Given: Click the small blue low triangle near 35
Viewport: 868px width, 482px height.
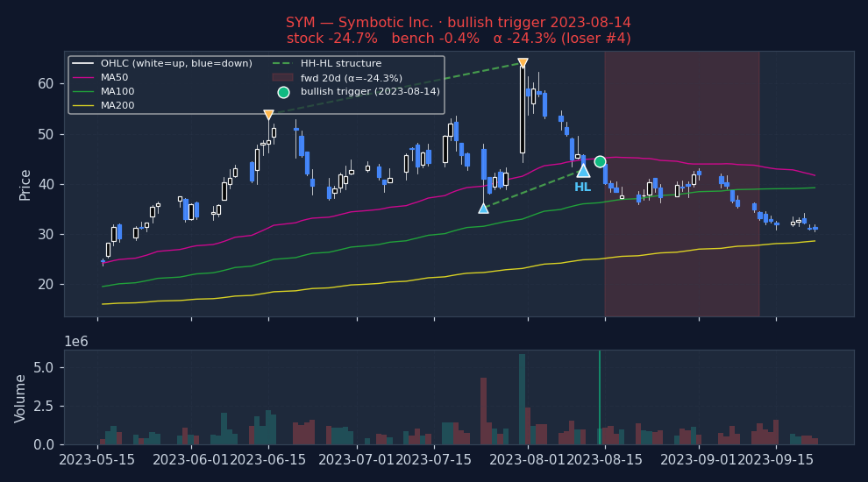Looking at the screenshot, I should (x=483, y=209).
